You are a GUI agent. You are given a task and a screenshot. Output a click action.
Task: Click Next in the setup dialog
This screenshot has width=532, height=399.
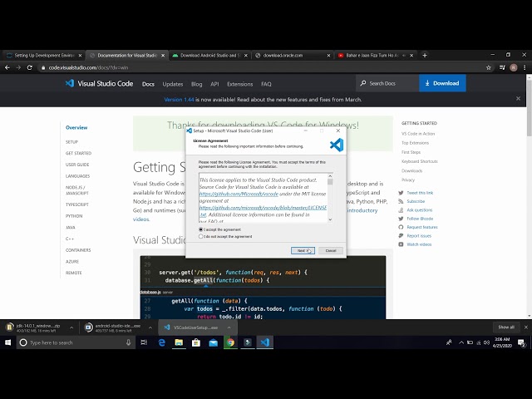click(x=303, y=251)
